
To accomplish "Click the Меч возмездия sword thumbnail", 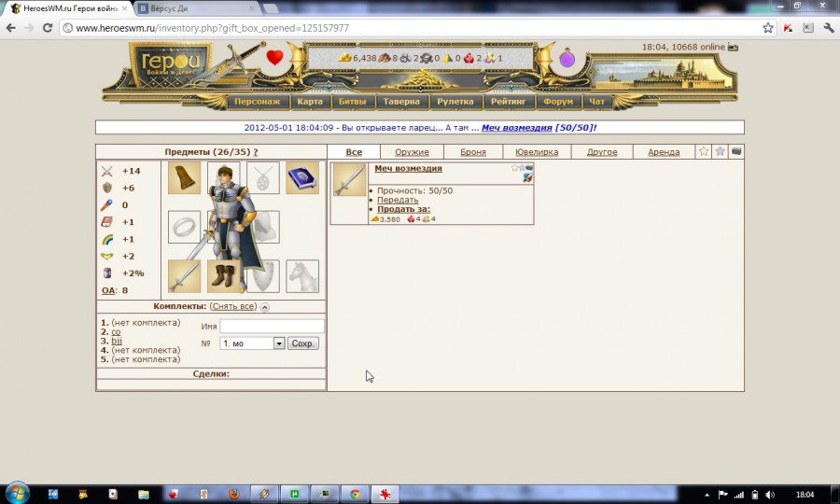I will (x=349, y=180).
